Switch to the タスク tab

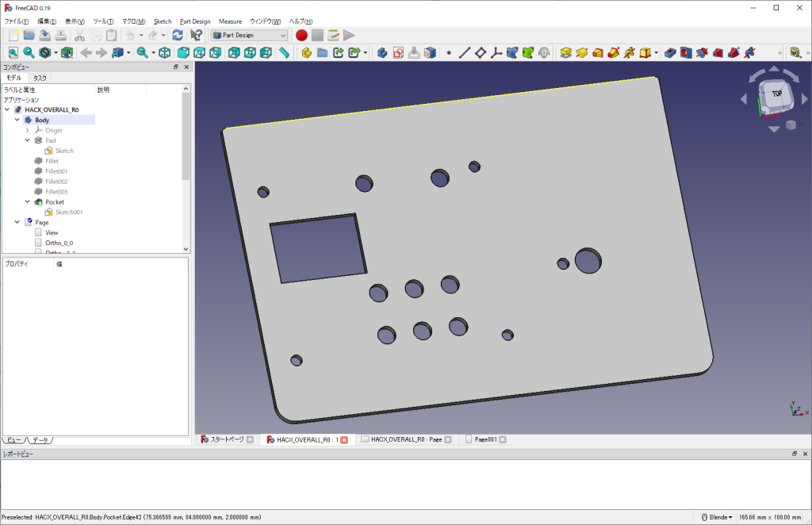click(x=40, y=79)
